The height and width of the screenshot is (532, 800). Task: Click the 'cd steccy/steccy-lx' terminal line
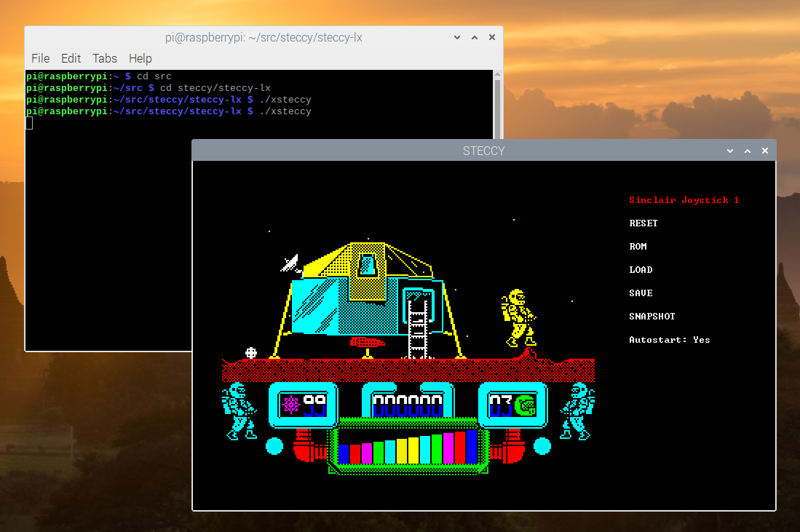pos(148,88)
